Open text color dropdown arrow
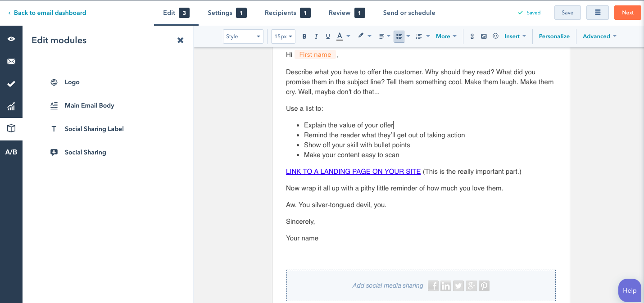The height and width of the screenshot is (303, 644). [x=349, y=36]
